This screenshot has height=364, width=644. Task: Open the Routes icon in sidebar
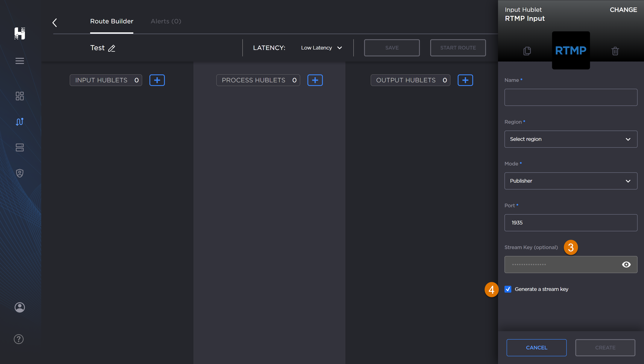tap(20, 122)
